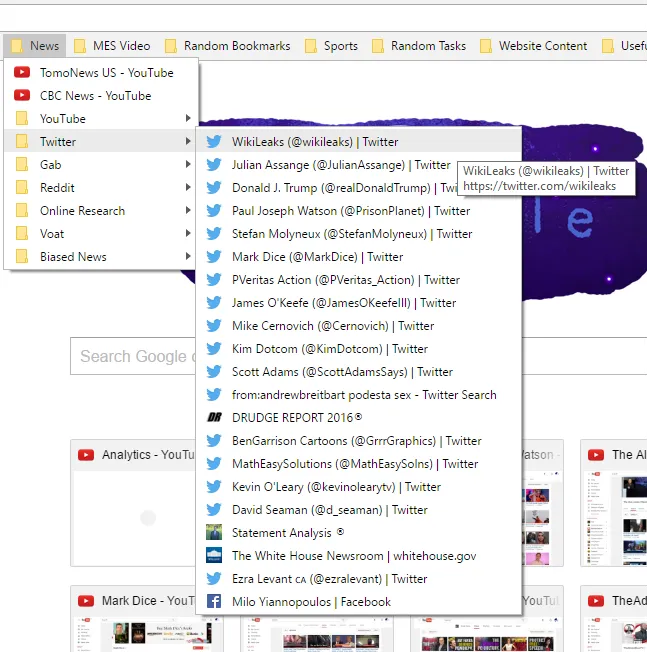Open Kim Dotcom Twitter bookmark
Viewport: 648px width, 652px height.
coord(359,348)
